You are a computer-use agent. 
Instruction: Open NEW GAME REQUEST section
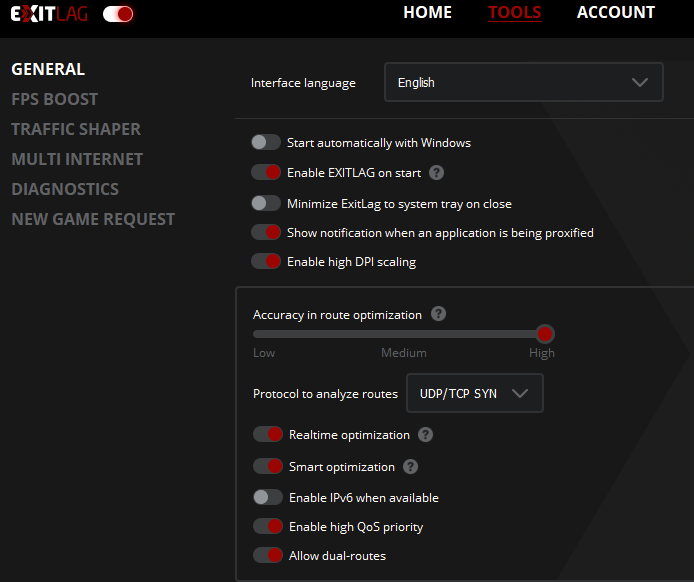coord(93,220)
